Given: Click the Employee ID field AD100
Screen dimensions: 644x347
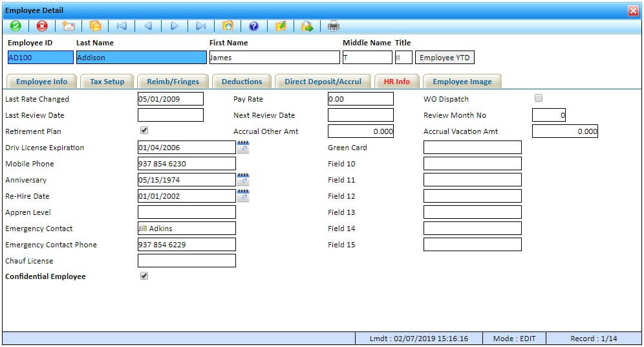Looking at the screenshot, I should (x=41, y=58).
